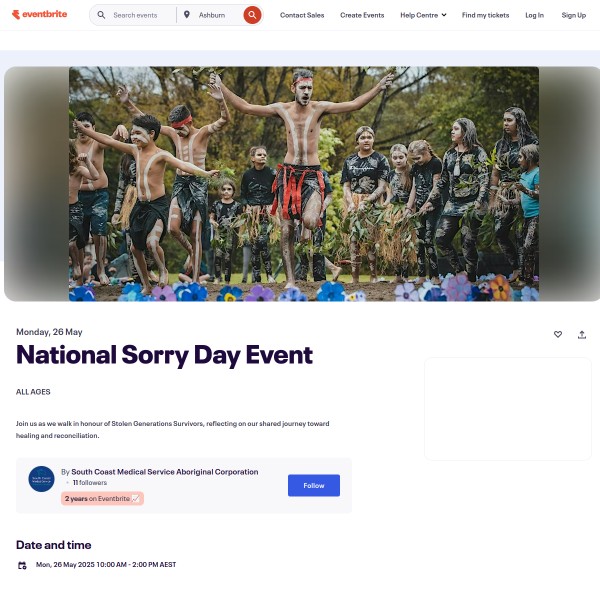The image size is (600, 600).
Task: Click the calendar icon beside event date
Action: pyautogui.click(x=22, y=565)
